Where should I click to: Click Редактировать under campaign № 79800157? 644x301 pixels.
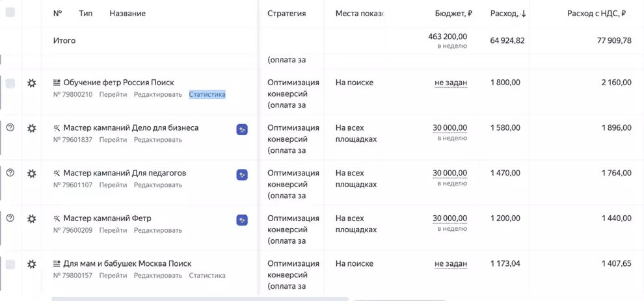tap(157, 276)
